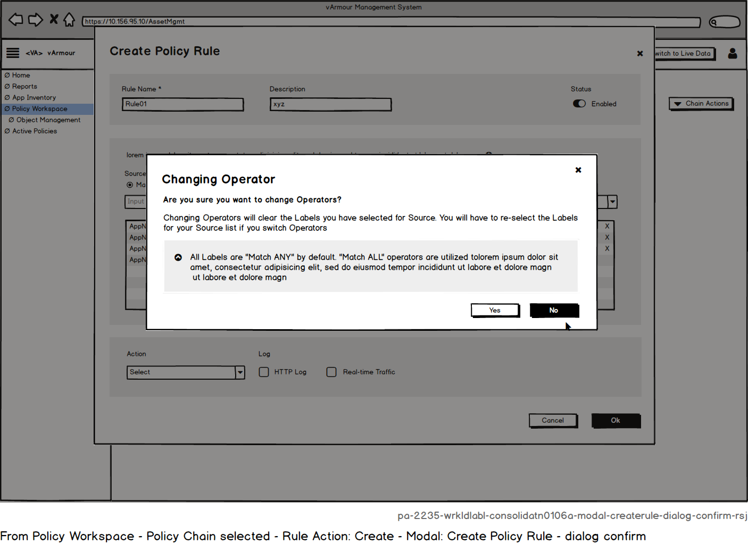Open the Chain Actions dropdown
Screen dimensions: 748x560
(701, 104)
